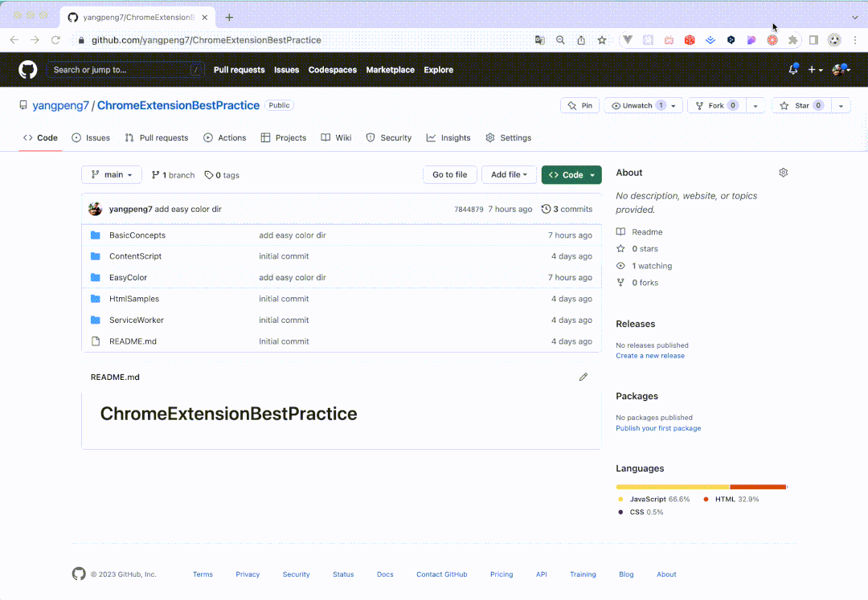
Task: Click the translate page icon in address bar
Action: [540, 40]
